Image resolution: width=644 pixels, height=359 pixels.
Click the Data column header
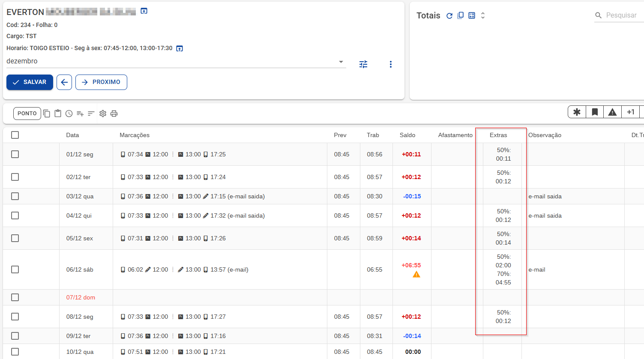(72, 135)
